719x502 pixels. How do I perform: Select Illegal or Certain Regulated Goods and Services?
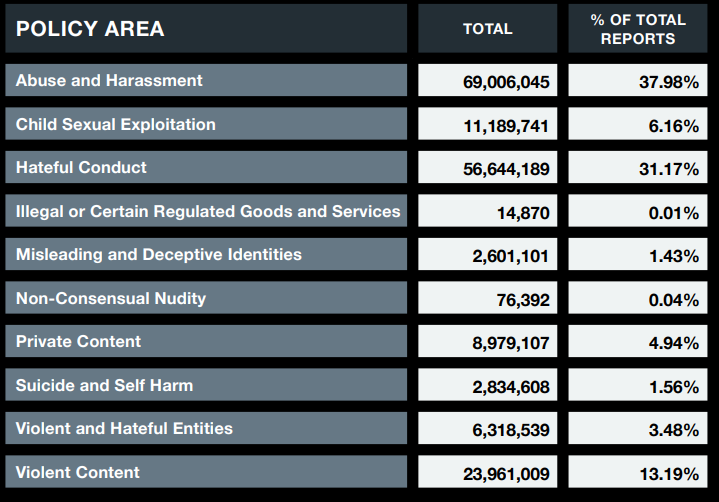(x=206, y=211)
